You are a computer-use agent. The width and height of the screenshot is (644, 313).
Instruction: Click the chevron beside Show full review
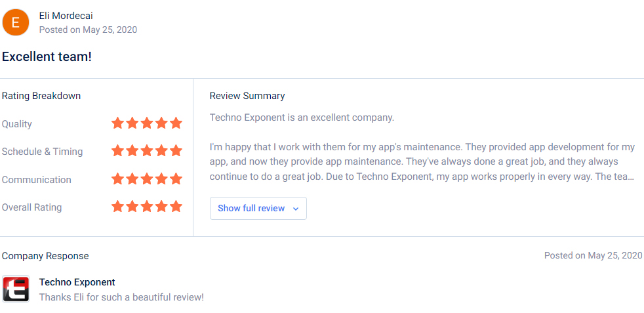pos(296,209)
